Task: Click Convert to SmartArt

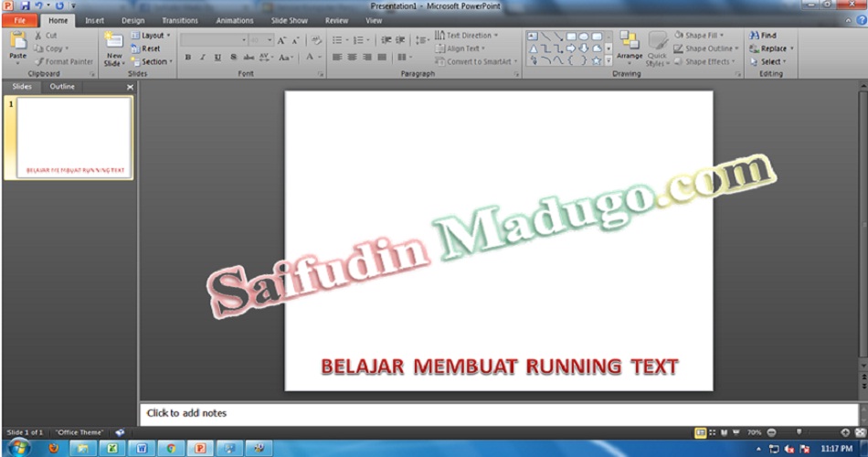Action: click(476, 61)
